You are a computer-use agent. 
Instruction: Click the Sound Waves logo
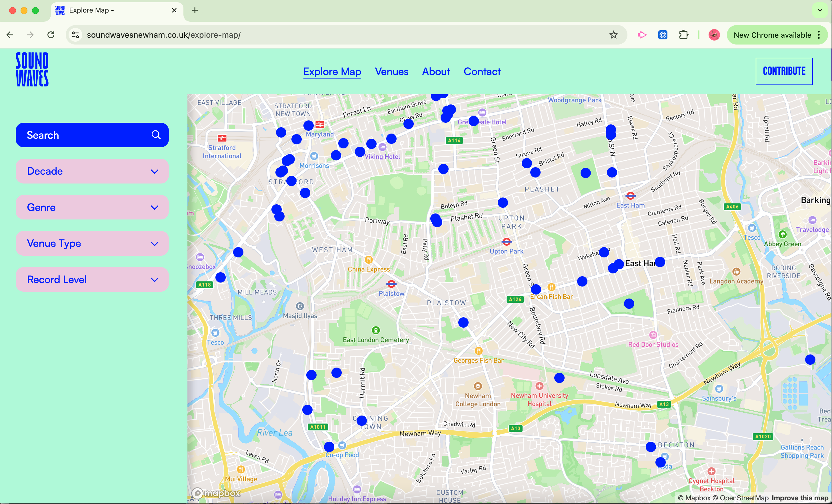coord(32,69)
